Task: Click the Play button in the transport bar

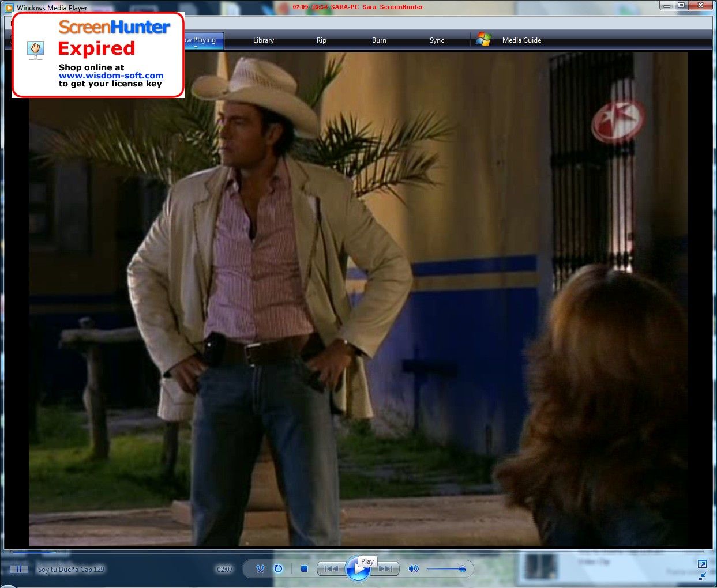Action: (357, 569)
